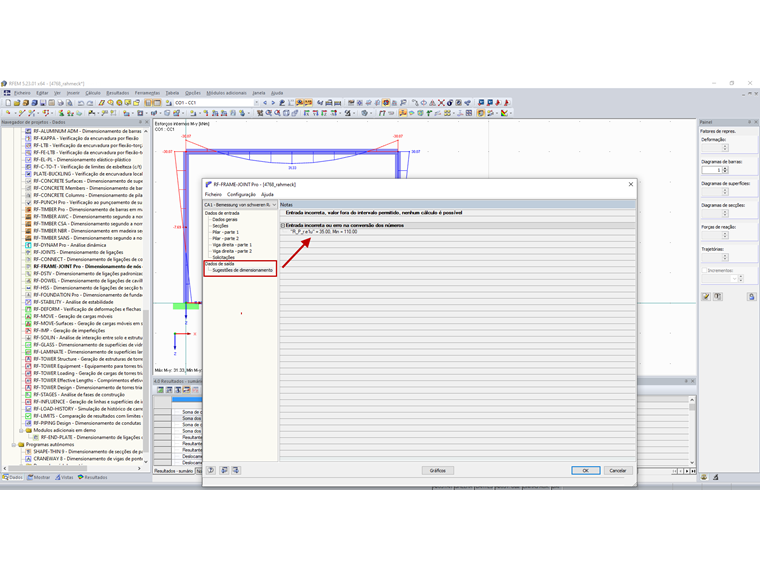Click the colored results diagram icon in second toolbar
The height and width of the screenshot is (570, 760).
coord(505,113)
